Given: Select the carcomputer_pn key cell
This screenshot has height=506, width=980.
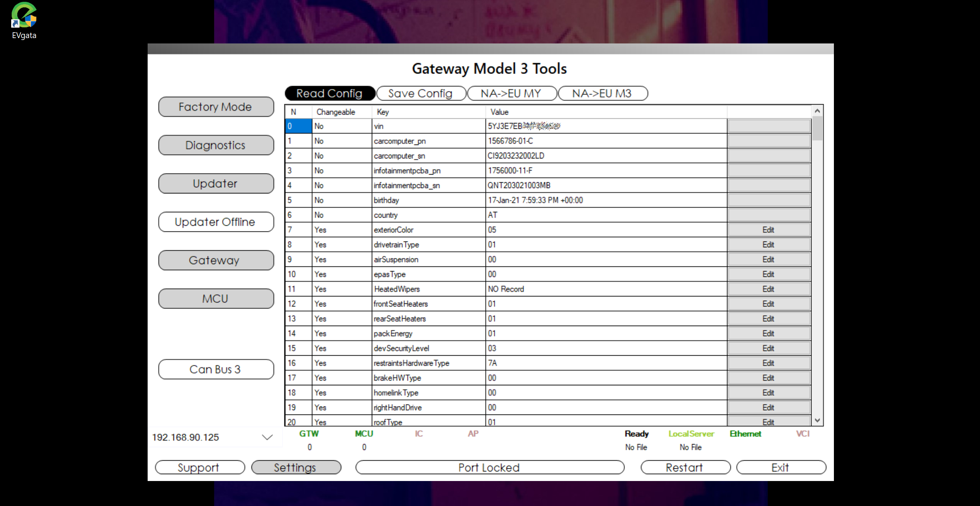Looking at the screenshot, I should [429, 141].
